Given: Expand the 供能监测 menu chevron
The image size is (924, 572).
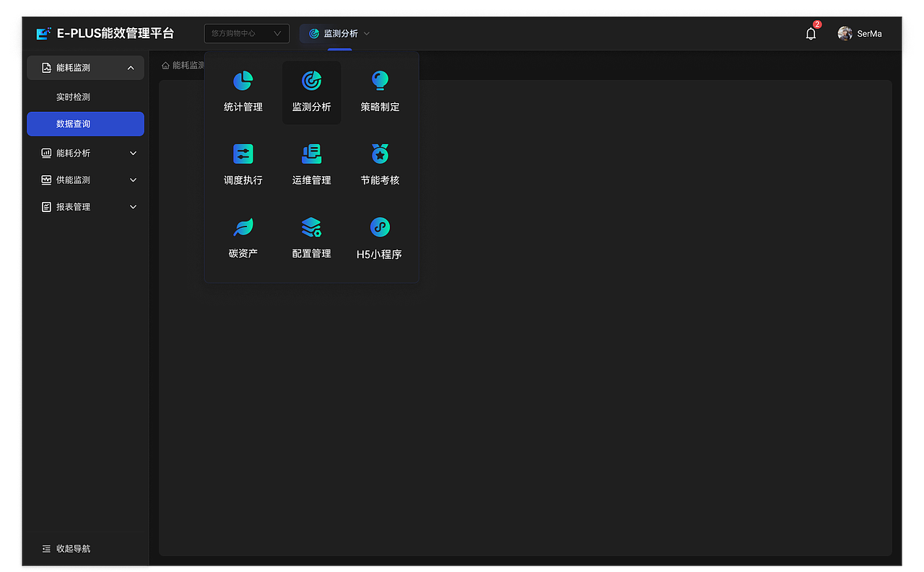Looking at the screenshot, I should 133,180.
